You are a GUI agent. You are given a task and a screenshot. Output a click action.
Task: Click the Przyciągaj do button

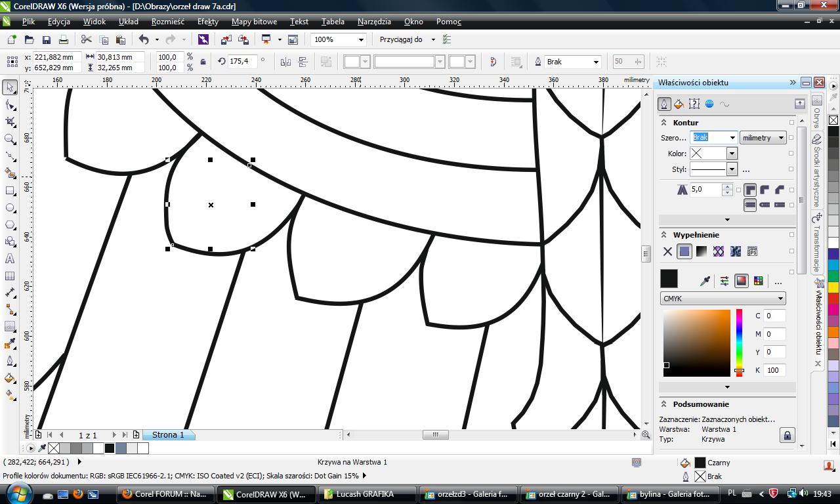pos(401,40)
